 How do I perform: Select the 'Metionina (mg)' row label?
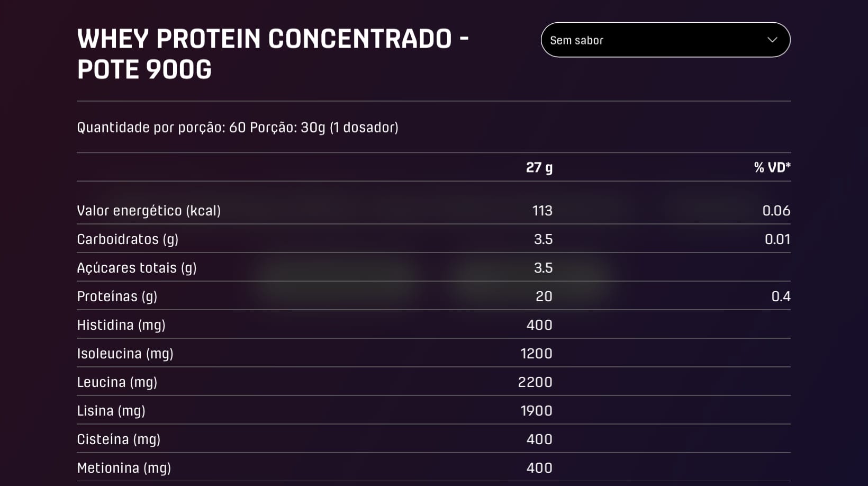coord(124,468)
